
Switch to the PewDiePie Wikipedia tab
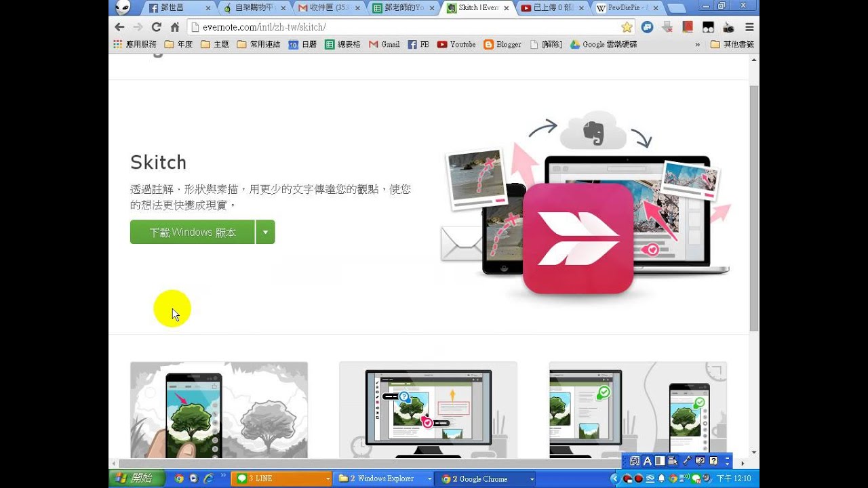[627, 8]
